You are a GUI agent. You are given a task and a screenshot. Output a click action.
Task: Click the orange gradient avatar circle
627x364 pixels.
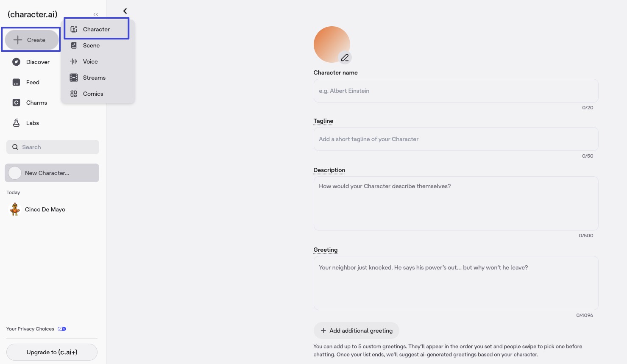pos(332,44)
